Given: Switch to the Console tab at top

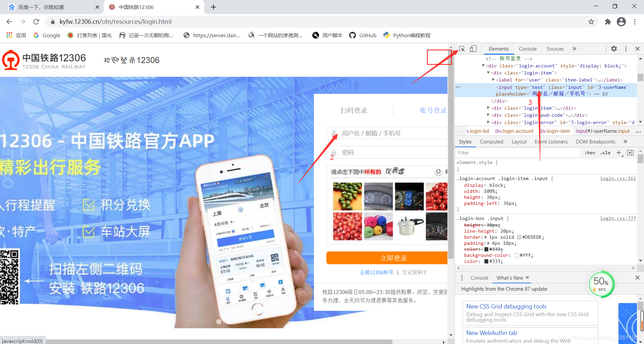Looking at the screenshot, I should click(528, 49).
